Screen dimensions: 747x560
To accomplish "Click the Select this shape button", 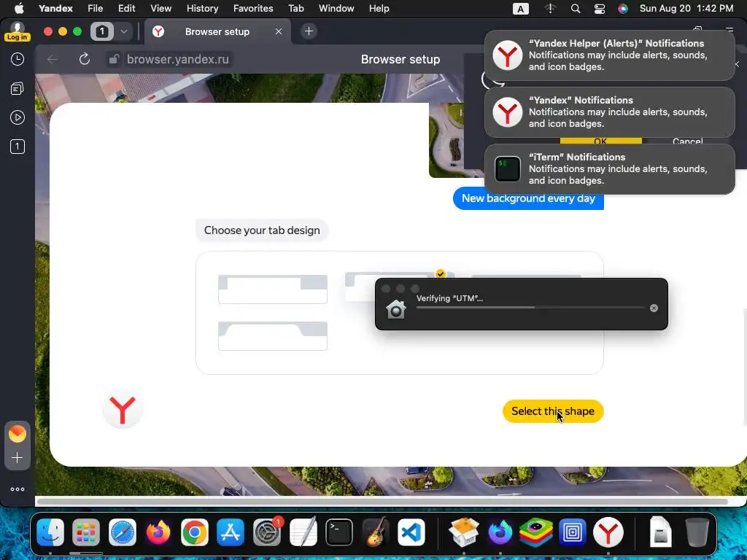I will click(553, 411).
